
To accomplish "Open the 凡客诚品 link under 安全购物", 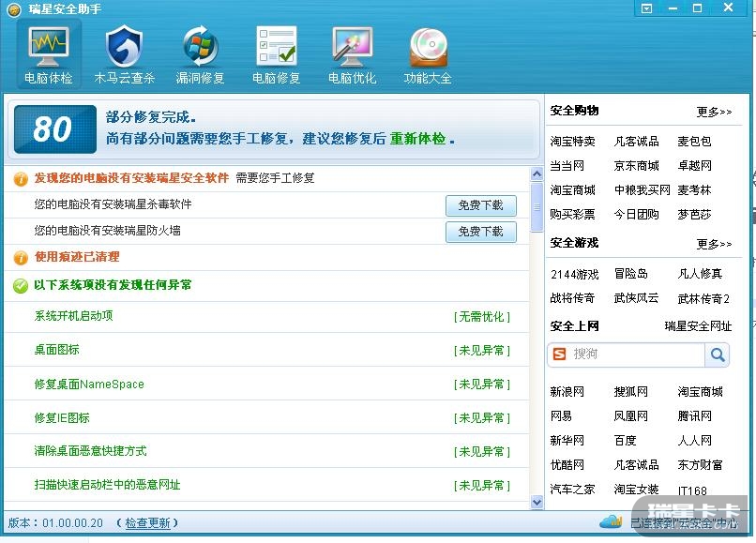I will (x=636, y=142).
